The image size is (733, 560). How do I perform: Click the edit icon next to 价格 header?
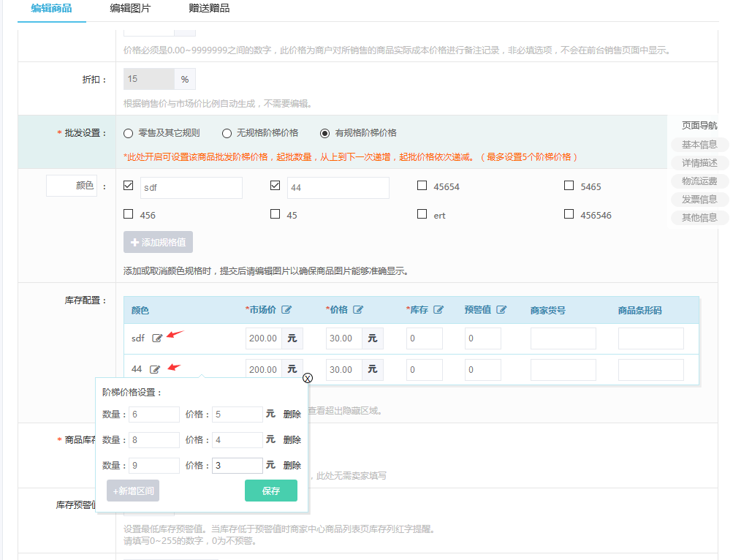[357, 310]
